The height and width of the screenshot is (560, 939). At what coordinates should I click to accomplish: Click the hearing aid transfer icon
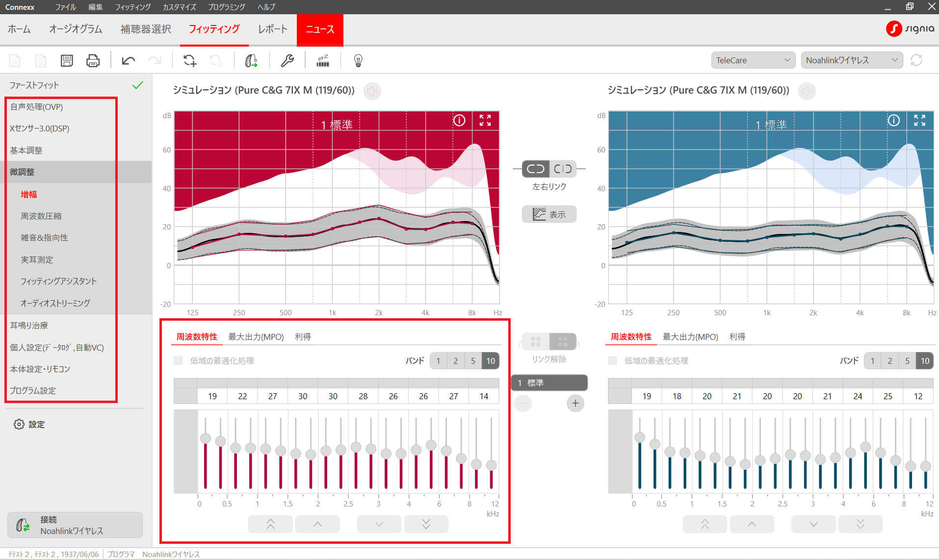251,60
